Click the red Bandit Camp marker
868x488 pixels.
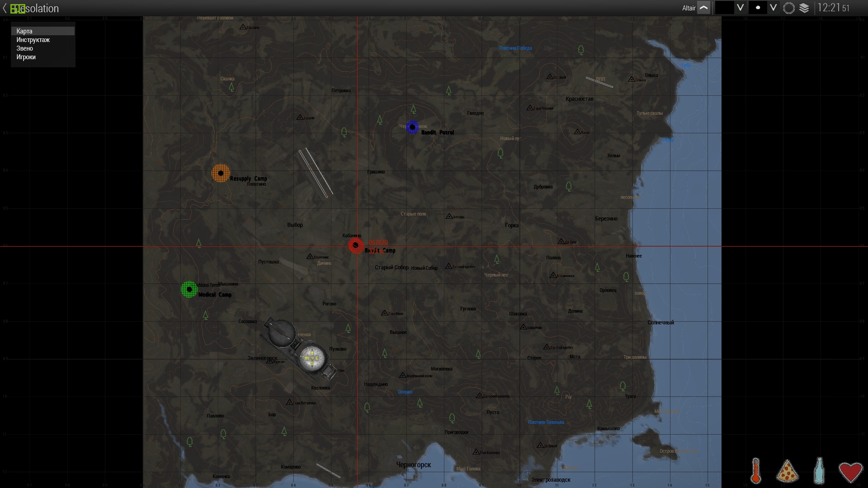pos(356,245)
